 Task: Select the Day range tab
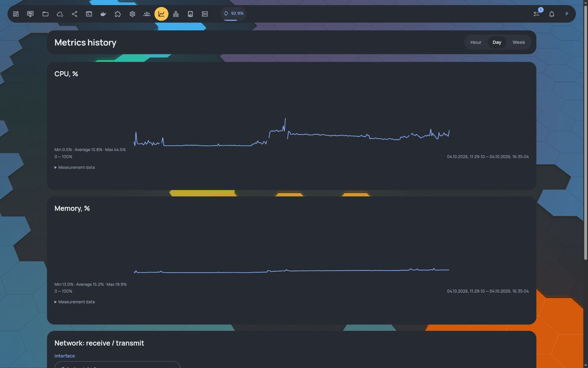[x=497, y=42]
